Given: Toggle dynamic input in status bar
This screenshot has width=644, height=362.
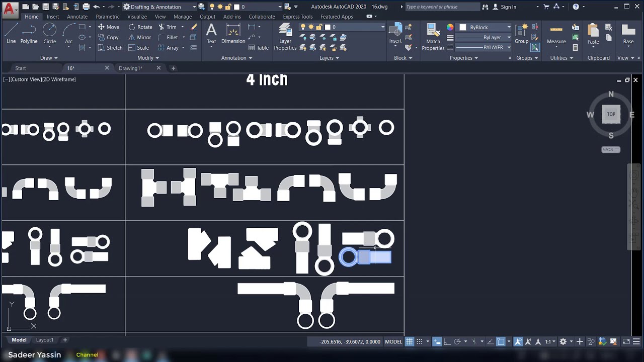Looking at the screenshot, I should pyautogui.click(x=437, y=341).
